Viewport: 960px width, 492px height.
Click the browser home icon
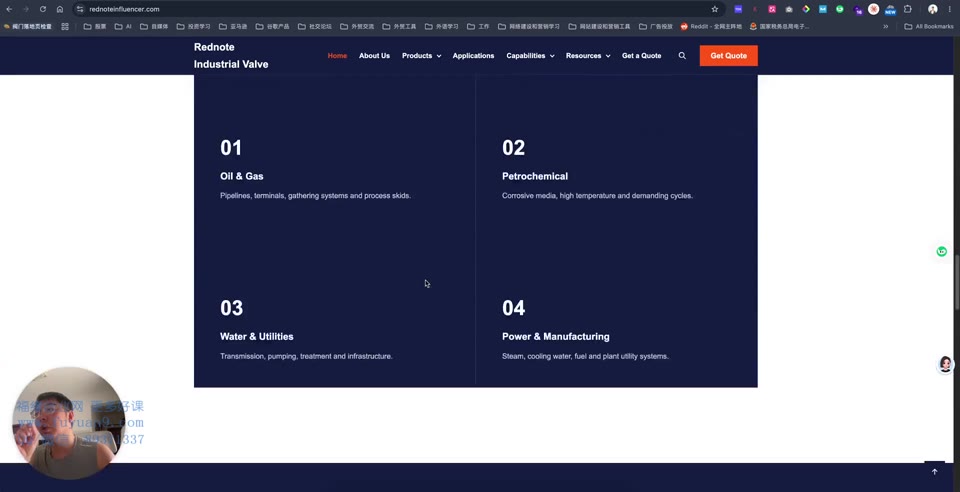point(59,9)
